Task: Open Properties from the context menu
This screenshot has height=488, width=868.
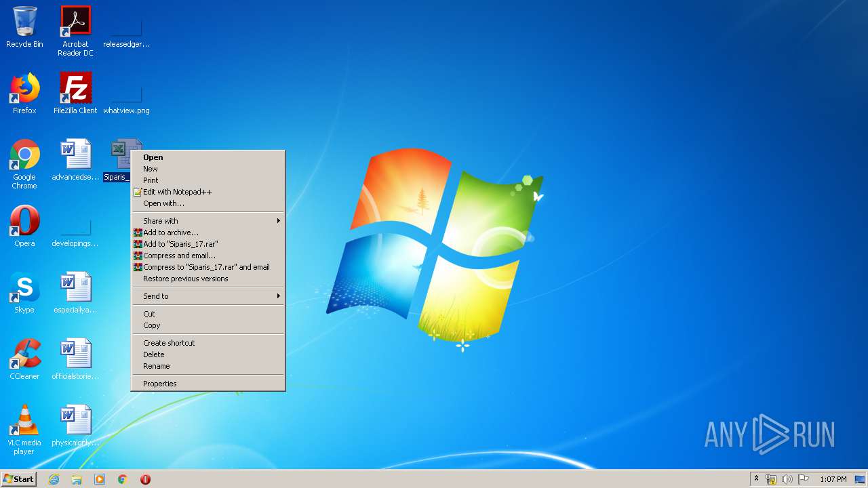Action: tap(208, 384)
